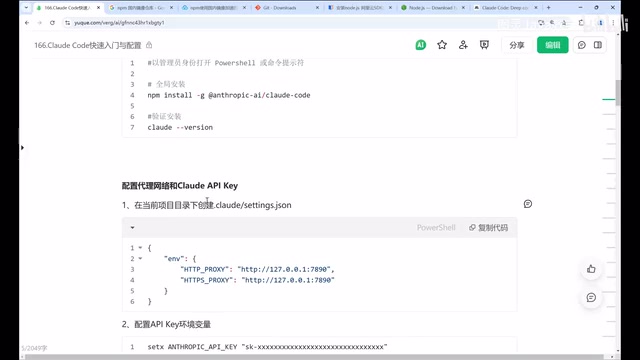Click the text 2、配置API Key环境变量
Screen dimensions: 640x360
pyautogui.click(x=166, y=324)
